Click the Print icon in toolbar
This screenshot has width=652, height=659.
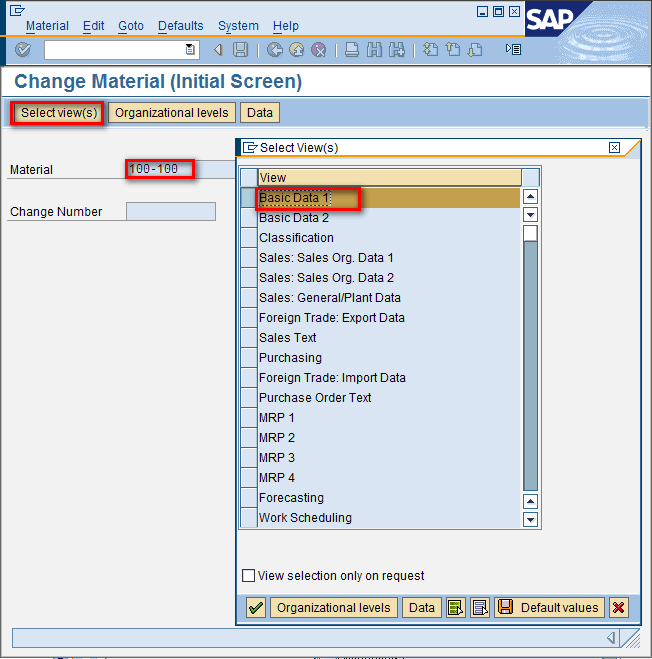tap(353, 50)
